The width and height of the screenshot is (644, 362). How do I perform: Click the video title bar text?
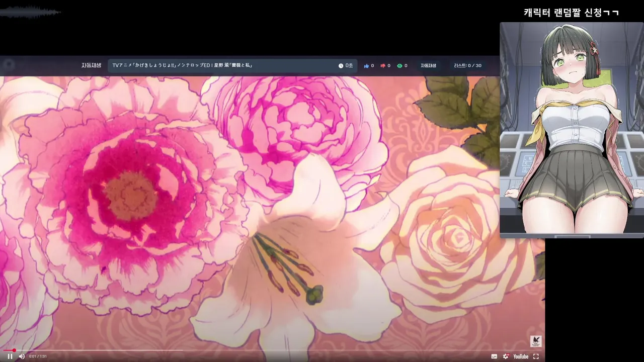(x=182, y=65)
